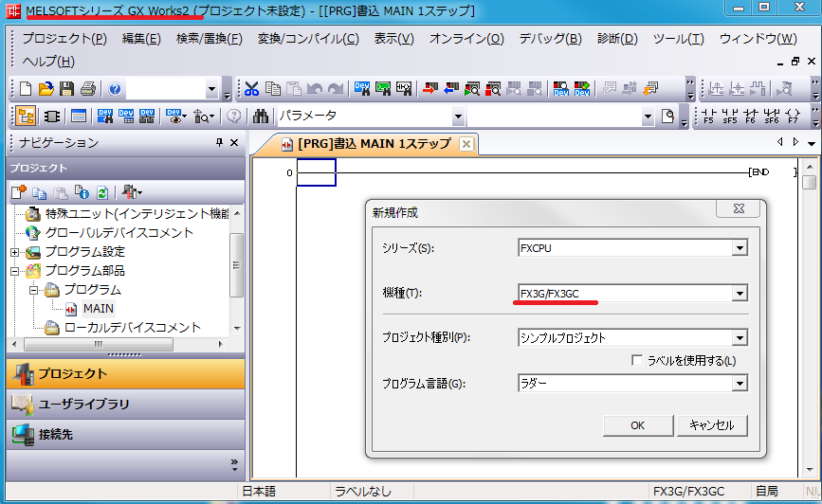The width and height of the screenshot is (822, 504).
Task: Insert coil F7 ladder symbol
Action: pyautogui.click(x=794, y=116)
